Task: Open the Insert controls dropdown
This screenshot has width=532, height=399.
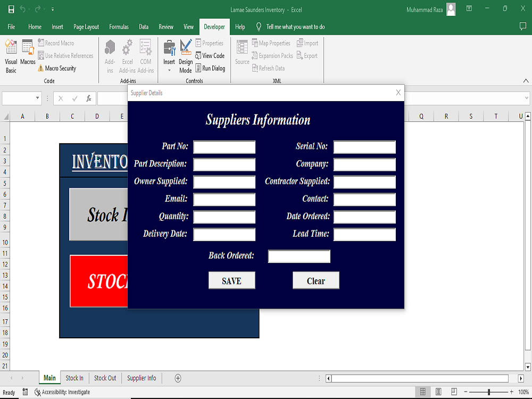Action: (x=169, y=70)
